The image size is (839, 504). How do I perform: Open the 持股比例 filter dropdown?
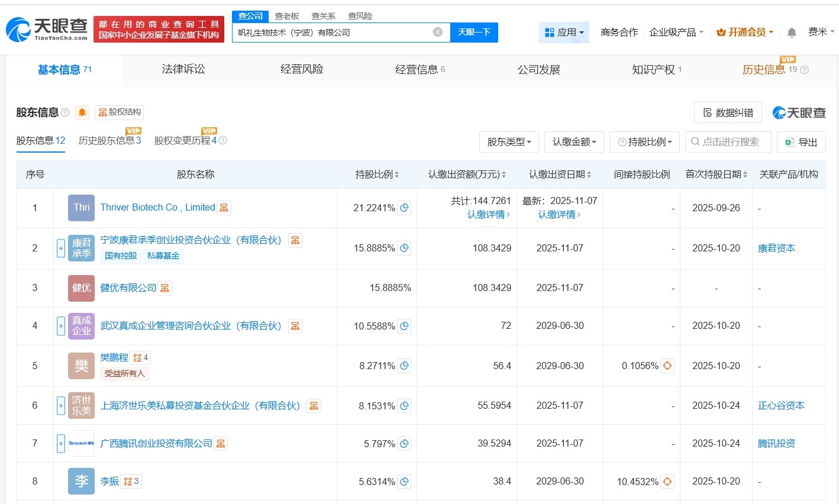pyautogui.click(x=644, y=141)
